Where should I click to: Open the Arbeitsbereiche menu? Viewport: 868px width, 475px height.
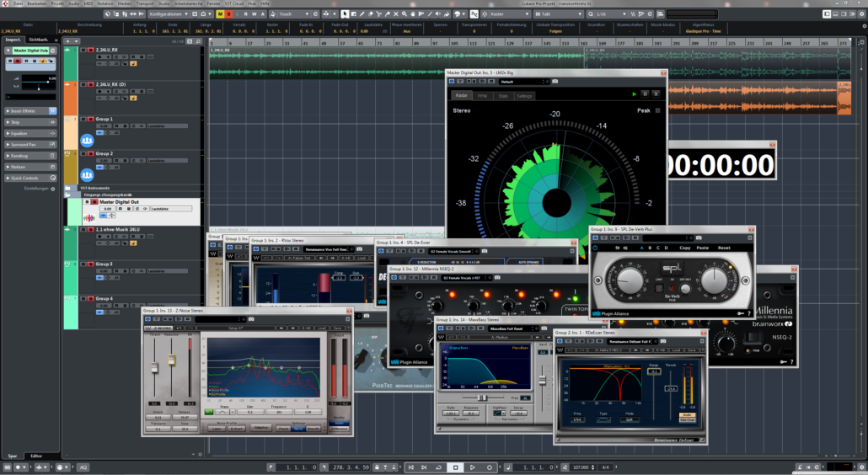click(x=189, y=3)
